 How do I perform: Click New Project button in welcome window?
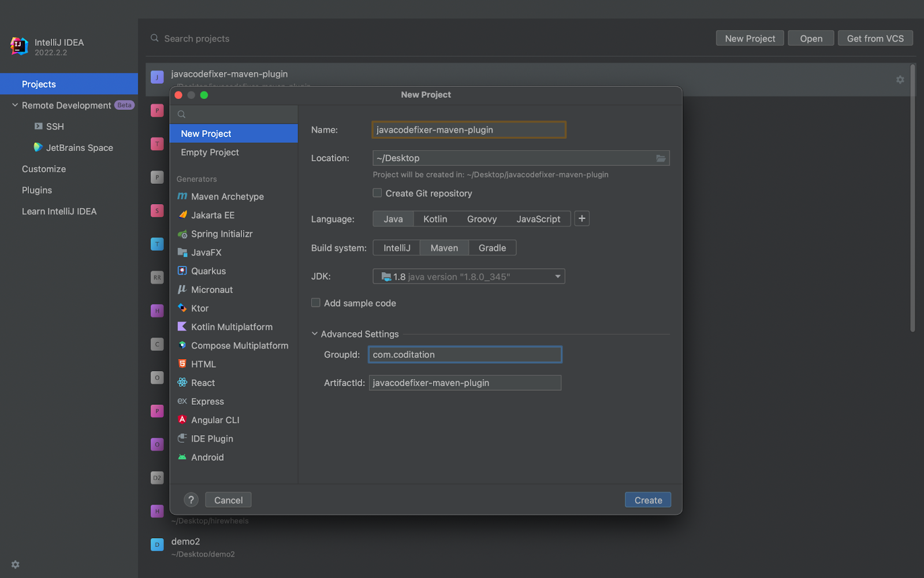coord(750,38)
